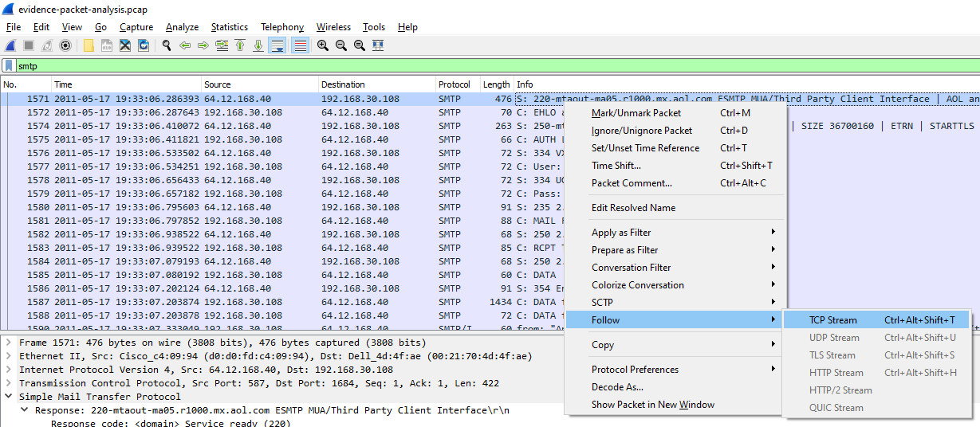Sort packets by Time column

coord(127,84)
